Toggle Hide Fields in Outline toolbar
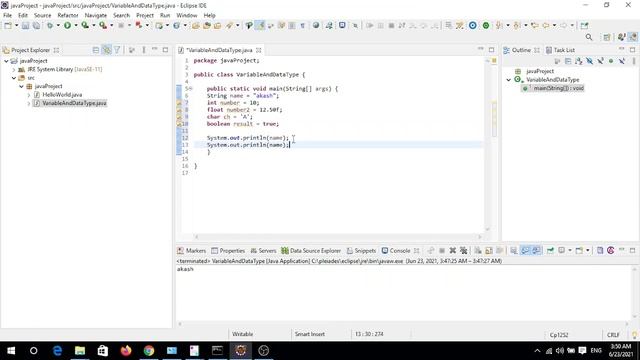The height and width of the screenshot is (360, 640). (x=589, y=61)
